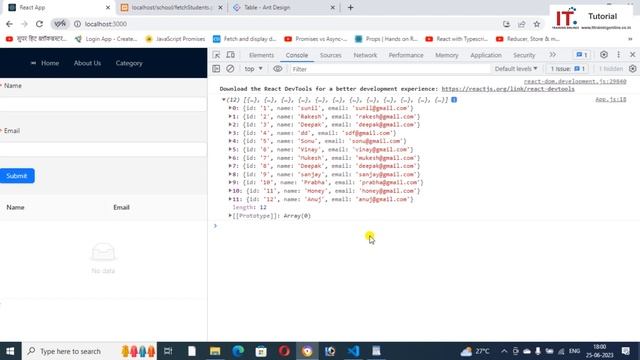640x360 pixels.
Task: Go to the Category menu item
Action: (129, 63)
